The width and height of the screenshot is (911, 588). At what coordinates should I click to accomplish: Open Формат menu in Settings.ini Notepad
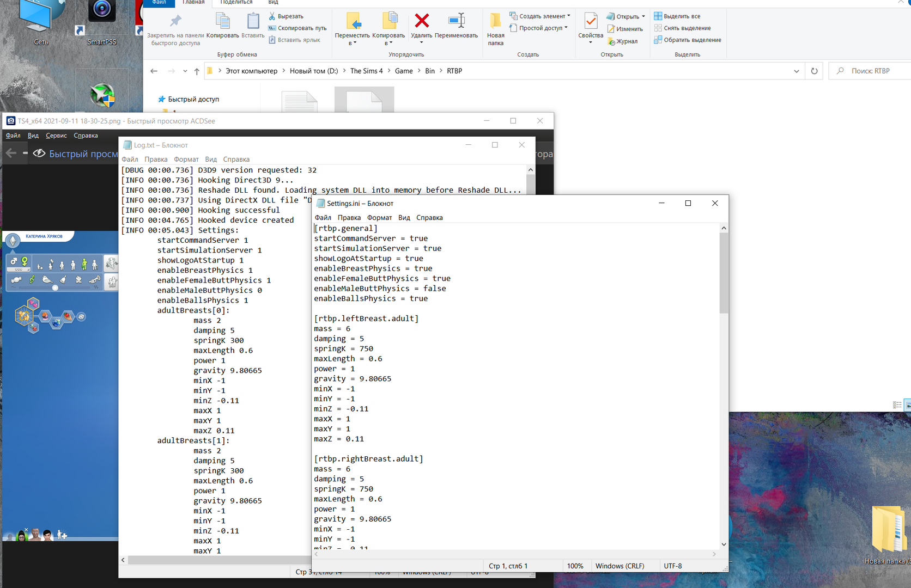(379, 218)
